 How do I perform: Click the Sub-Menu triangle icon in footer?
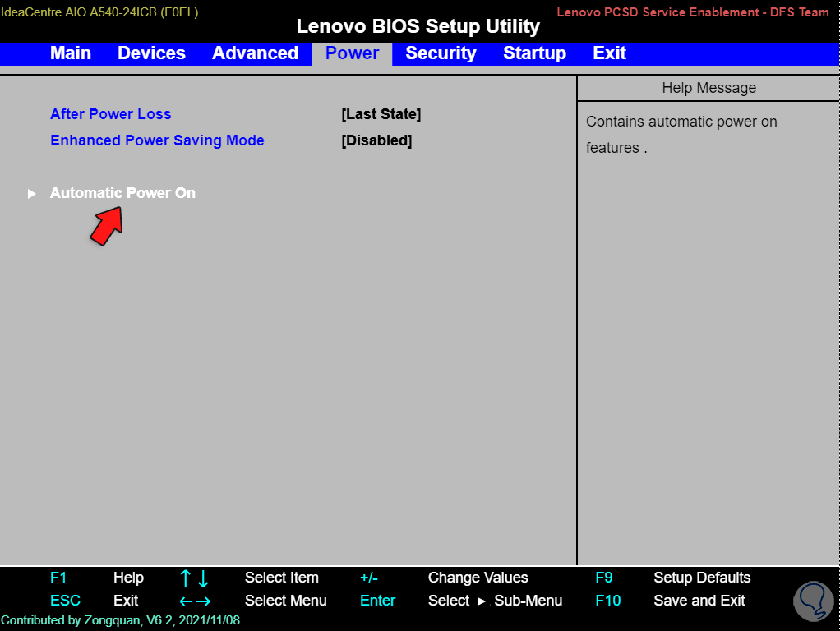tap(481, 601)
